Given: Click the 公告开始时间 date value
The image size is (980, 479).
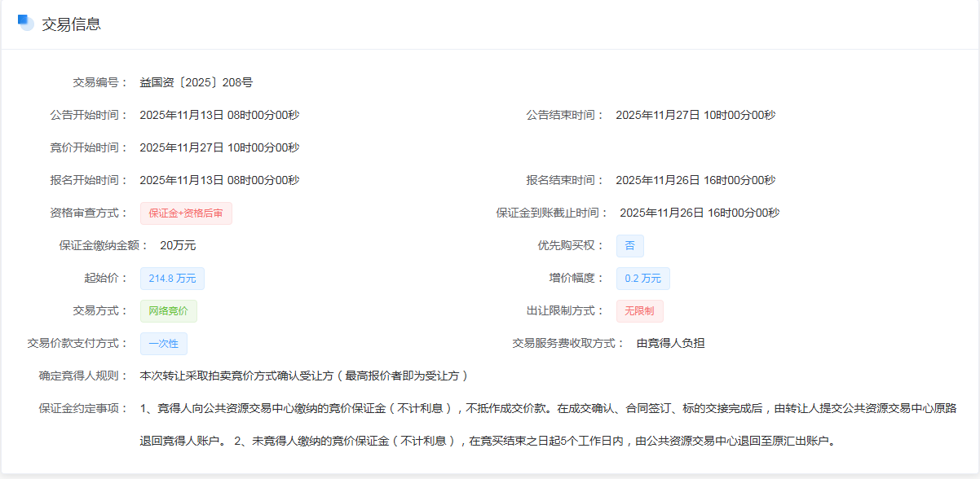Looking at the screenshot, I should click(x=219, y=115).
